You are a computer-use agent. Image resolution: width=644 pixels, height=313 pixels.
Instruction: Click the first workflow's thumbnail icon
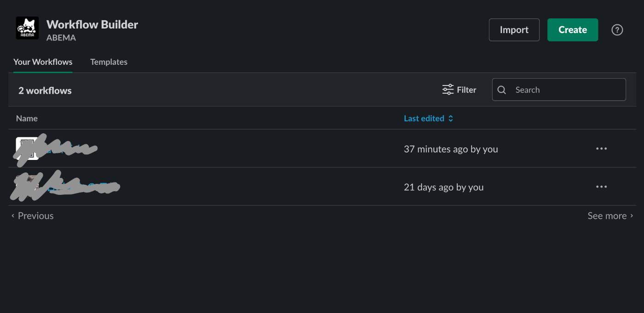tap(27, 148)
